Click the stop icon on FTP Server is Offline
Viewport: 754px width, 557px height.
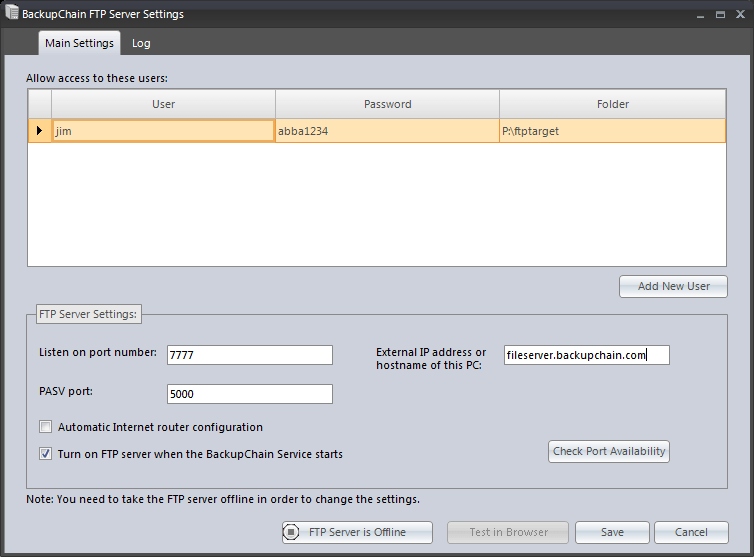tap(291, 532)
